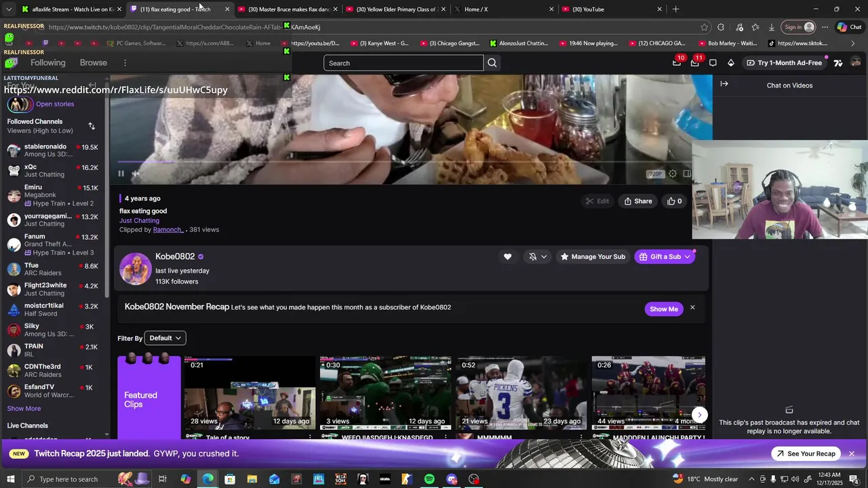Viewport: 868px width, 488px height.
Task: Like the clip with thumbs-up
Action: pyautogui.click(x=675, y=201)
